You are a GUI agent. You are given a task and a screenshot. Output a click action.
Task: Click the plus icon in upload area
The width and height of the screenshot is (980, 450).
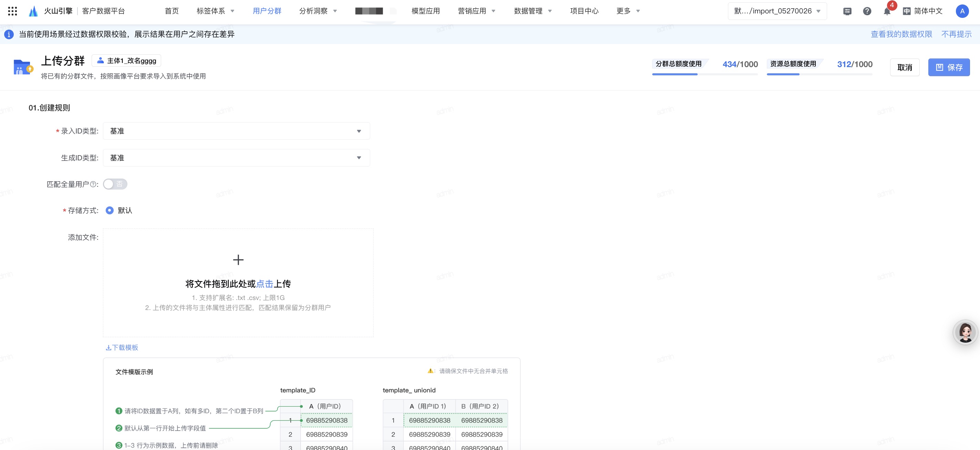[238, 260]
